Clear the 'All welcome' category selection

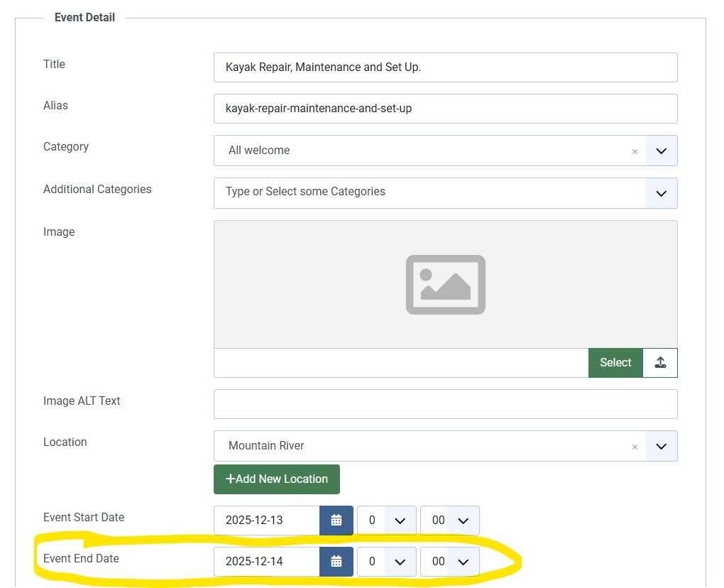coord(635,151)
